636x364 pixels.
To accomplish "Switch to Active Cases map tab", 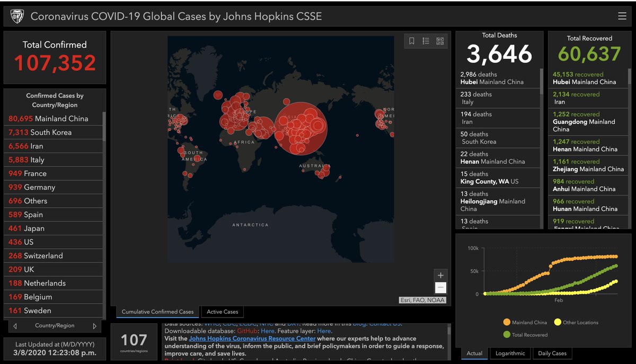I will point(223,312).
